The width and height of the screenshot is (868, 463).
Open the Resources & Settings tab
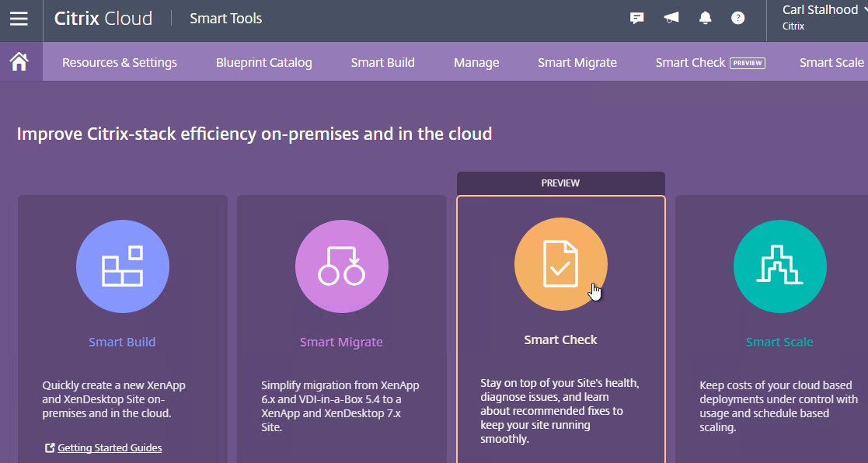point(120,62)
